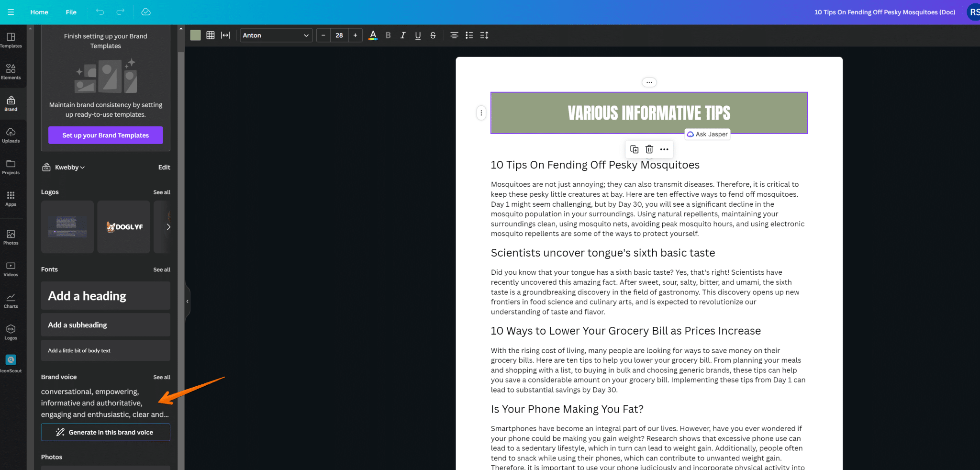The width and height of the screenshot is (980, 470).
Task: Open the Charts panel in sidebar
Action: tap(11, 300)
